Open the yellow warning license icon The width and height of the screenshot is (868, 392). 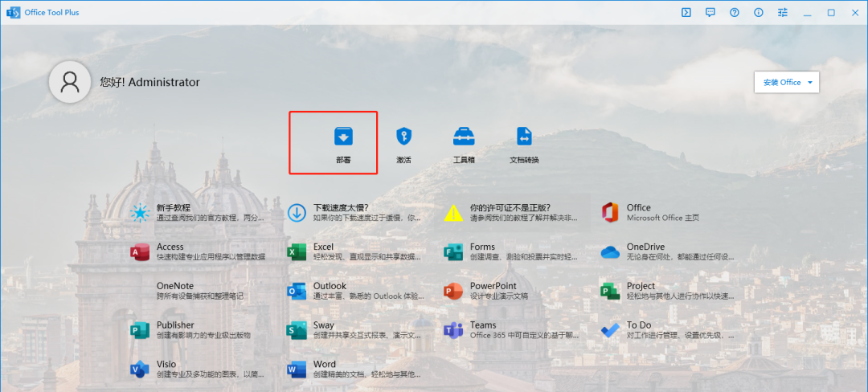coord(453,213)
